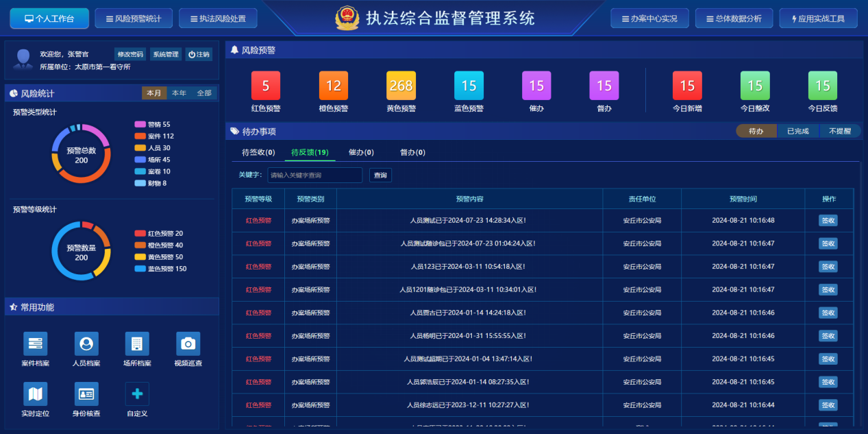
Task: Open the 办案中心实况 top menu
Action: pos(649,19)
